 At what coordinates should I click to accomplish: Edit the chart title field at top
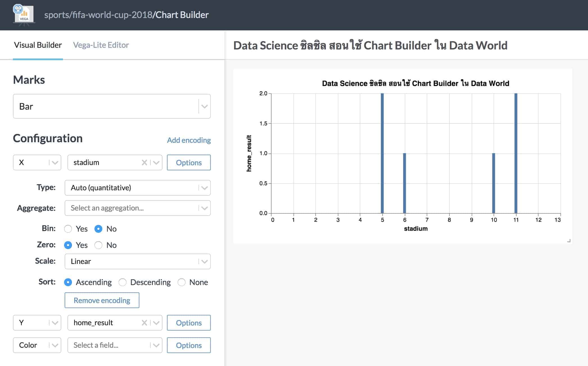[x=370, y=45]
